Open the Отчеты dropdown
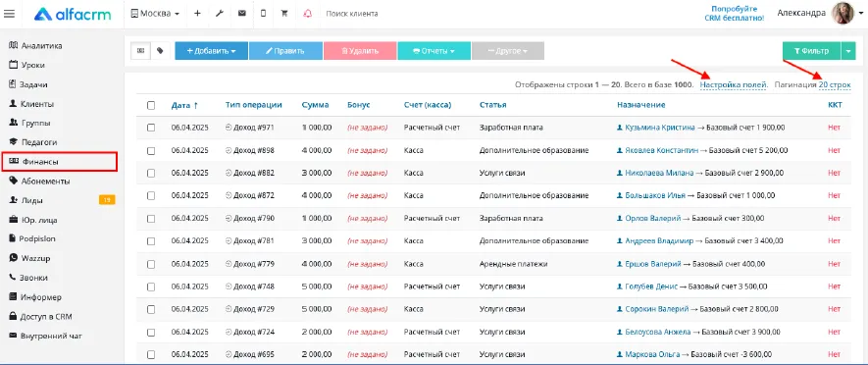The image size is (868, 365). coord(434,50)
